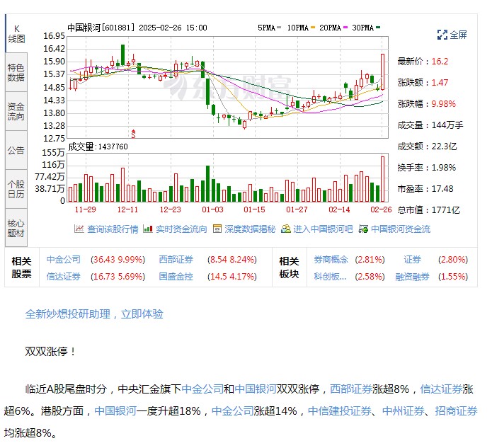Click the 涨跌额 1.47 value
Viewport: 492px width, 448px height.
440,83
